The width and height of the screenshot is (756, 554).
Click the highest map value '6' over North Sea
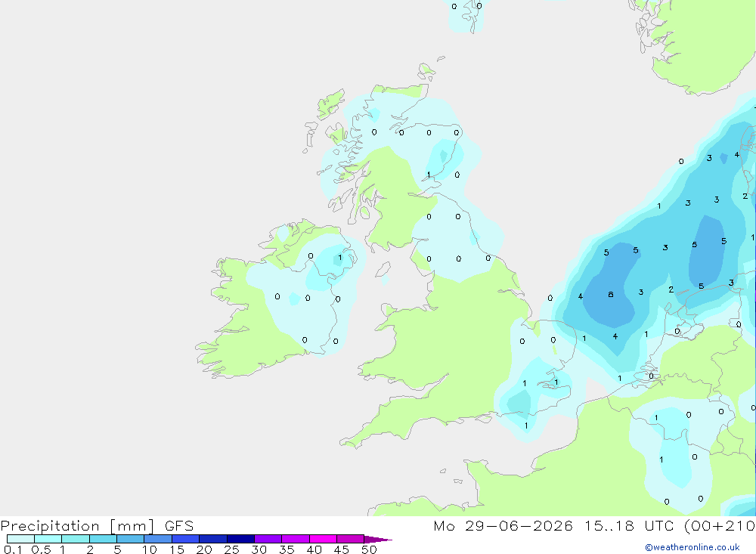[610, 295]
